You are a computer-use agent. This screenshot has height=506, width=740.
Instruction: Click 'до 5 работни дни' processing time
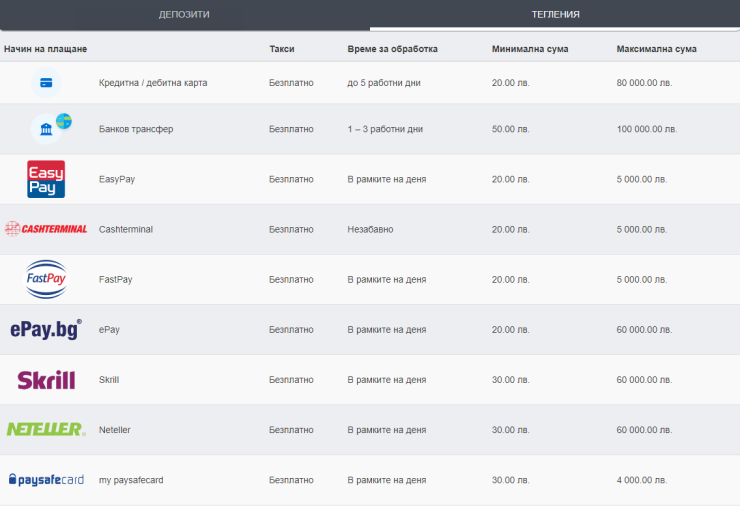[x=384, y=83]
